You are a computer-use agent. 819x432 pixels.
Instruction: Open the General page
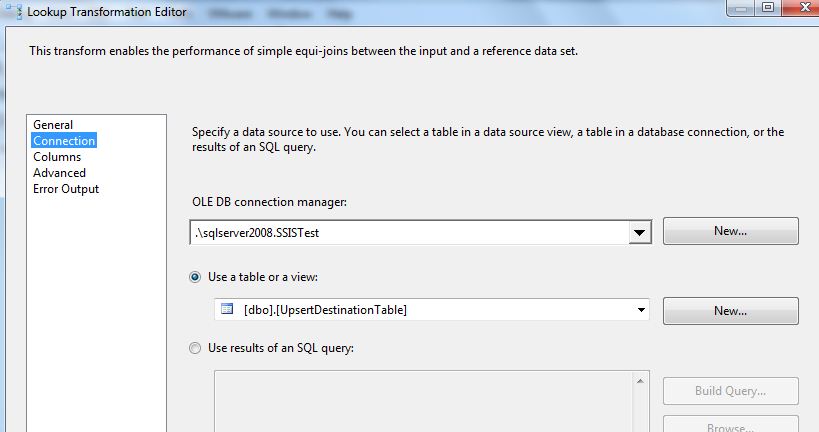point(53,125)
